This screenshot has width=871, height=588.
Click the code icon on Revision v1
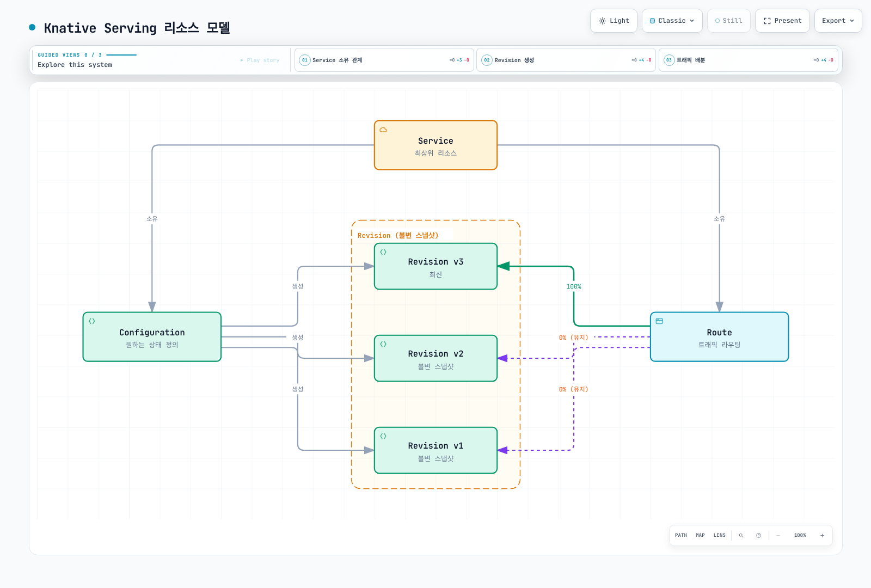coord(383,436)
